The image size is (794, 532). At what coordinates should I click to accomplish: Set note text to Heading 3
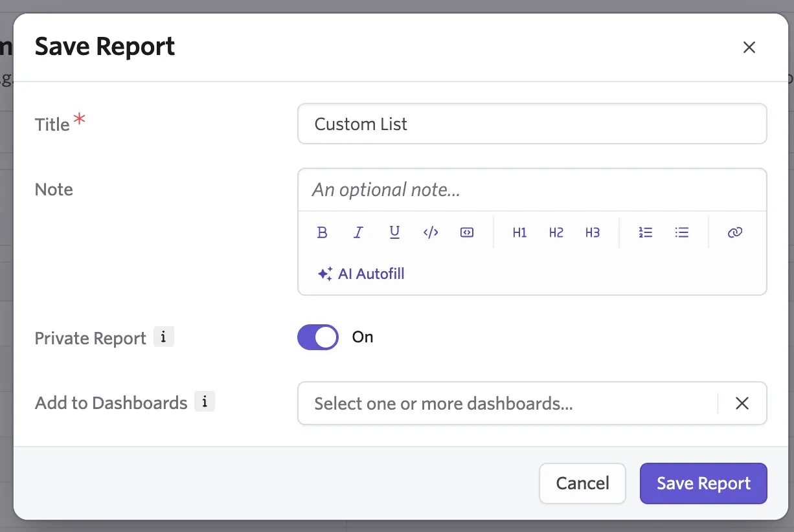tap(593, 232)
